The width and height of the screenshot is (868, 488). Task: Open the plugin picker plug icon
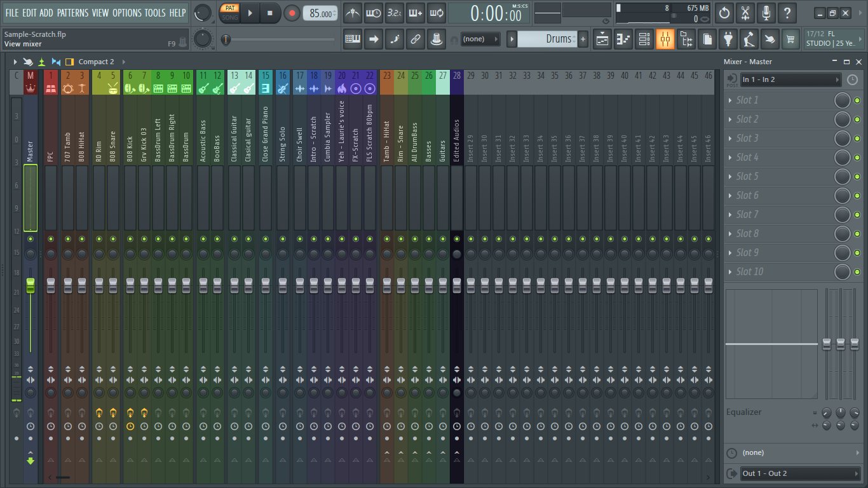[728, 39]
